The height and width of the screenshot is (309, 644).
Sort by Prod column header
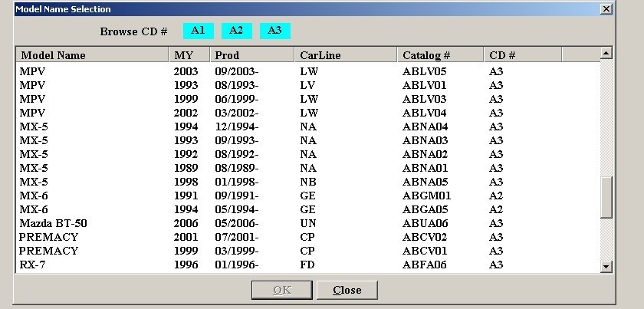252,55
